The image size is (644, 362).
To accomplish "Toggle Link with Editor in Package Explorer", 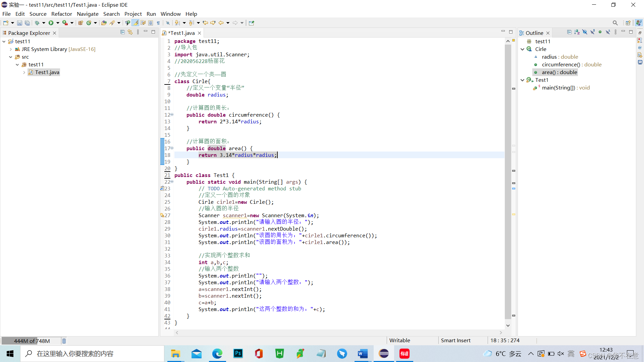I will click(130, 32).
